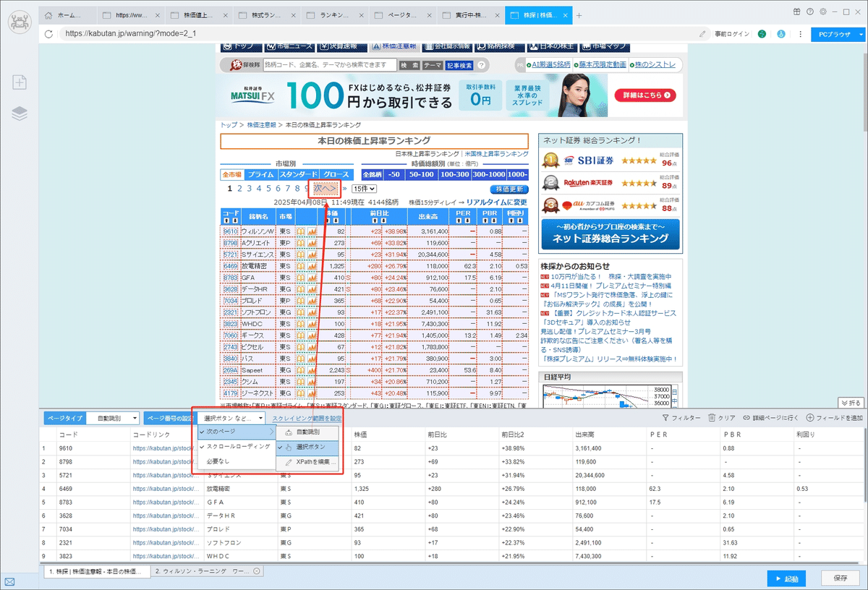Screen dimensions: 868x590
Task: Select 次のページ menu option
Action: pos(237,432)
